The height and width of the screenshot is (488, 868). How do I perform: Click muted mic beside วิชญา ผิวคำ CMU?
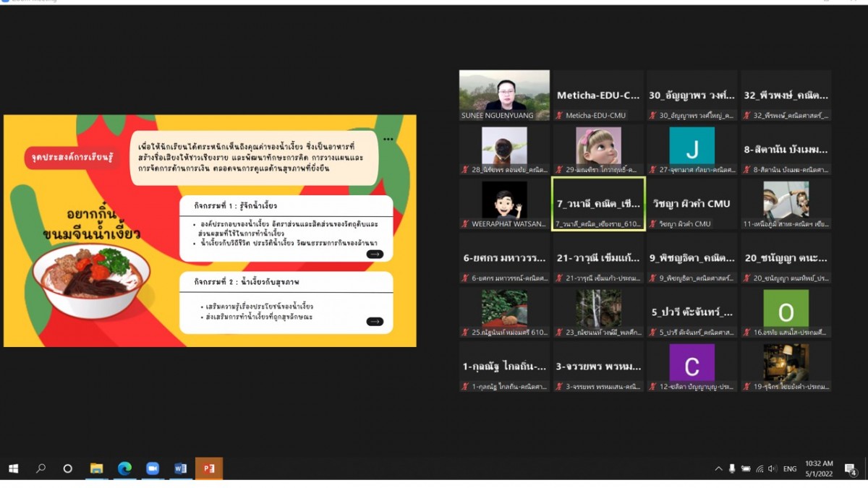tap(653, 223)
